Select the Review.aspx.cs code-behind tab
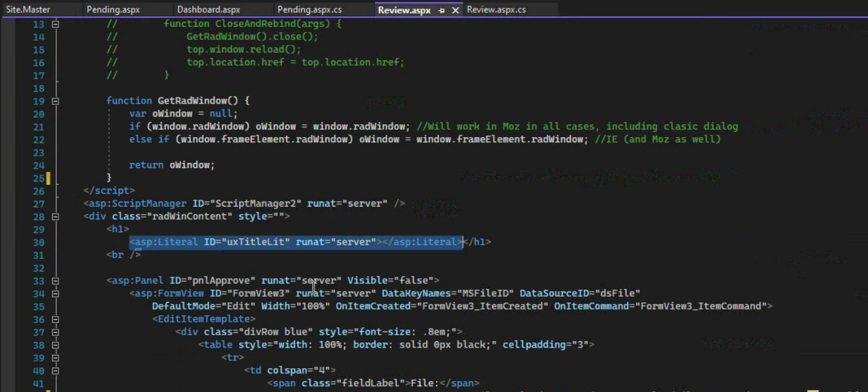The image size is (868, 392). [x=496, y=10]
